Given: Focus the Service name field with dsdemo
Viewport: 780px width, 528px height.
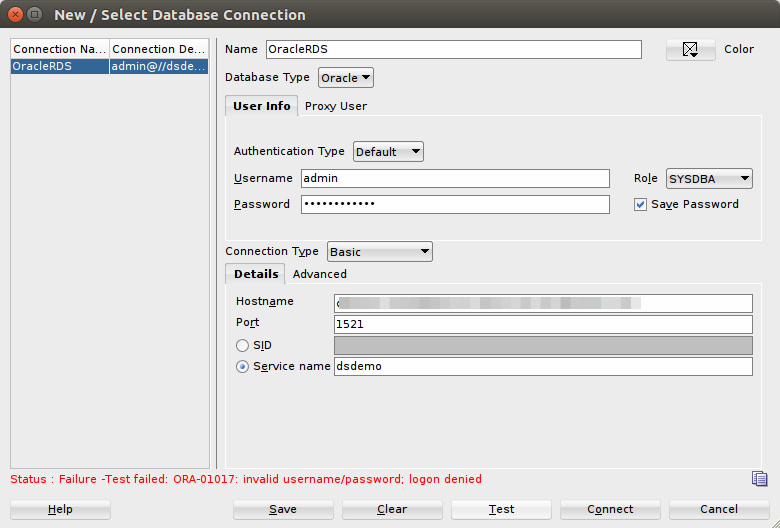Looking at the screenshot, I should [543, 367].
